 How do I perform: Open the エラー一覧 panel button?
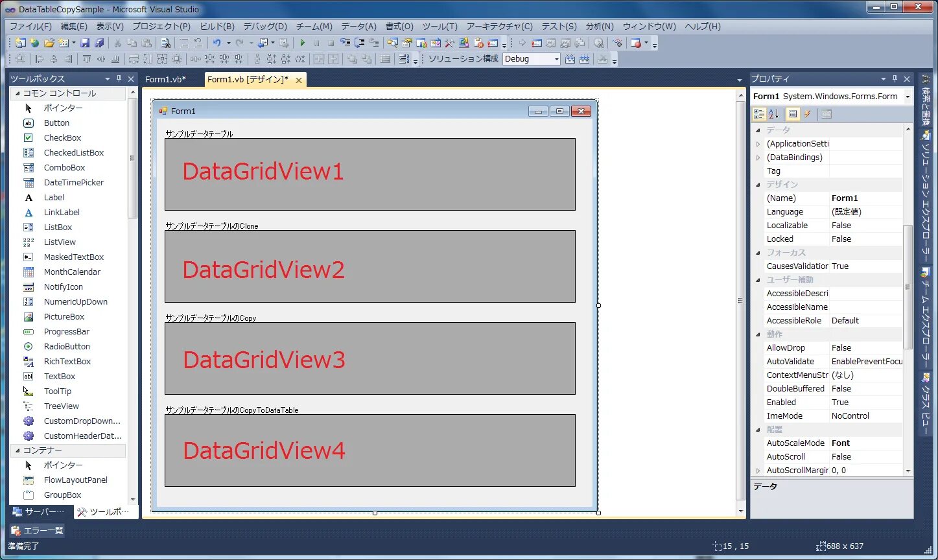click(x=37, y=530)
